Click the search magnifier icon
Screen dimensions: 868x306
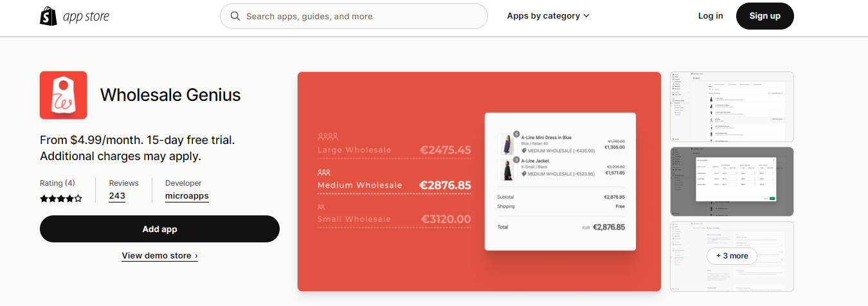click(x=235, y=16)
